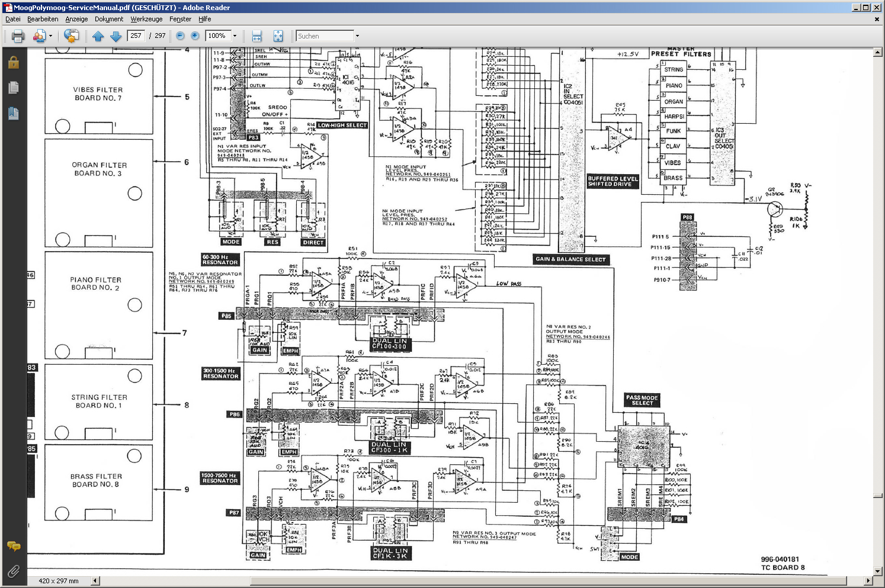Click the Print icon in the toolbar
Image resolution: width=885 pixels, height=588 pixels.
point(18,36)
